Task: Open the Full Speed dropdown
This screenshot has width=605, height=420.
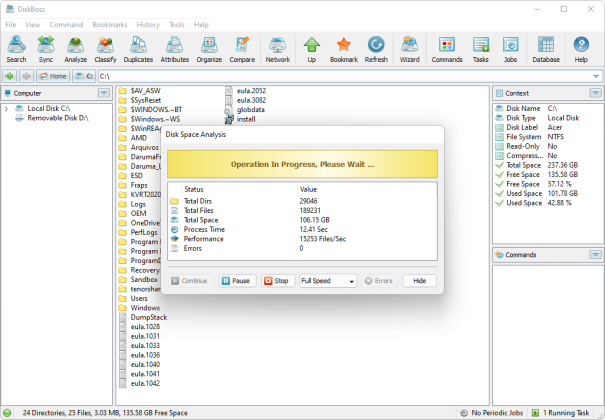Action: point(328,281)
